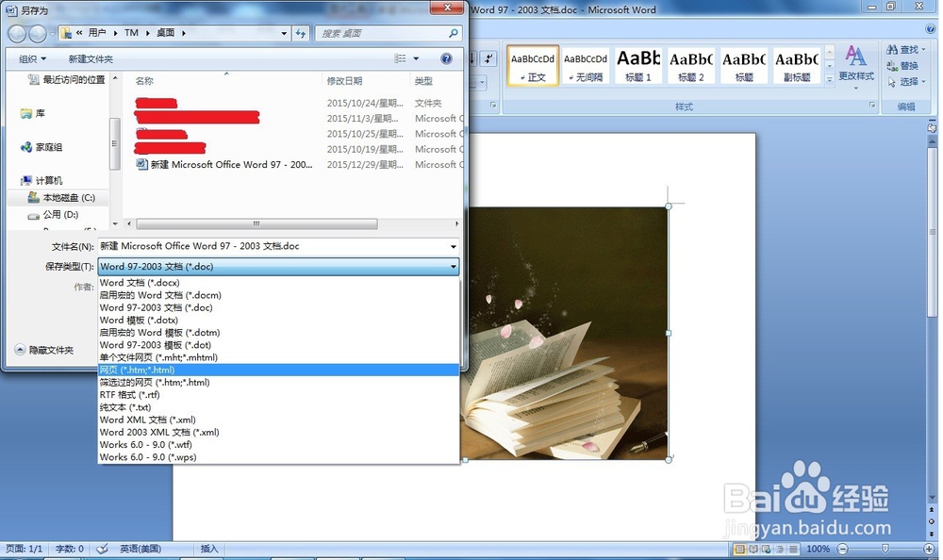Click the refresh button beside address bar
Screen dimensions: 943x560
301,33
